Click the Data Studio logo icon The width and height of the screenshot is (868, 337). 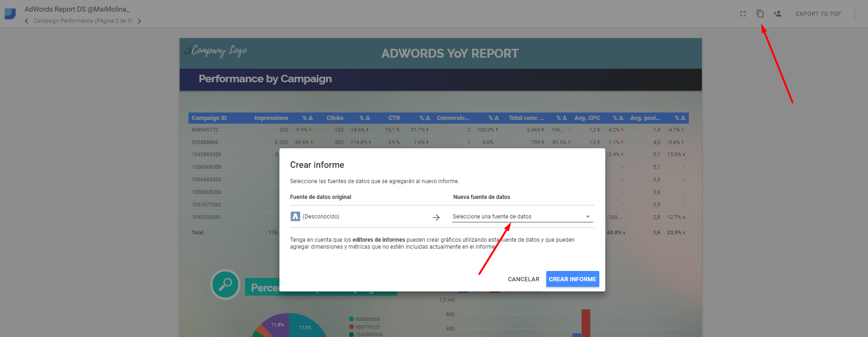point(10,14)
